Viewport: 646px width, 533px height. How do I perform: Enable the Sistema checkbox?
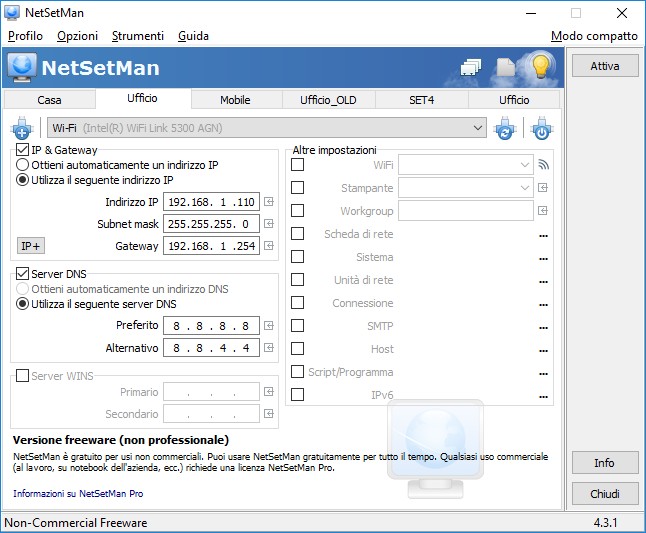point(297,257)
